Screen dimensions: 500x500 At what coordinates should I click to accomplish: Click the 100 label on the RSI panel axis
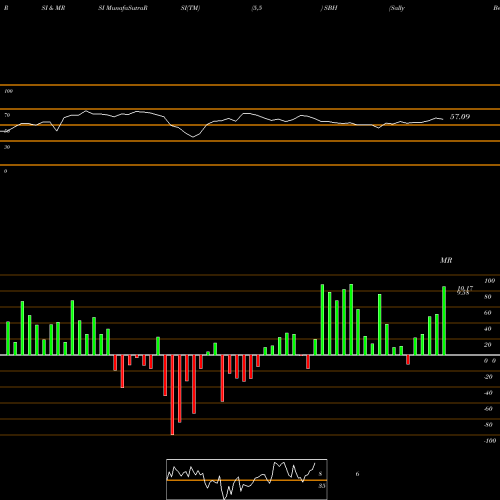click(8, 91)
